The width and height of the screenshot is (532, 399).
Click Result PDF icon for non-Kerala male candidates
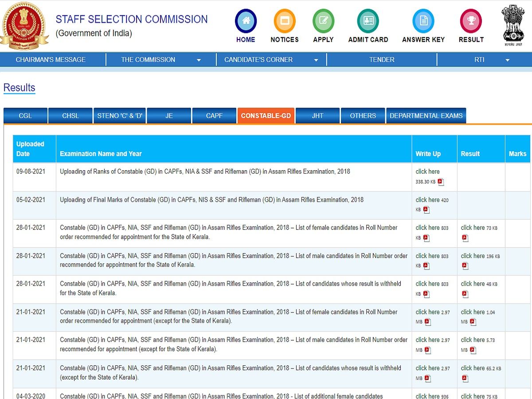click(x=473, y=350)
